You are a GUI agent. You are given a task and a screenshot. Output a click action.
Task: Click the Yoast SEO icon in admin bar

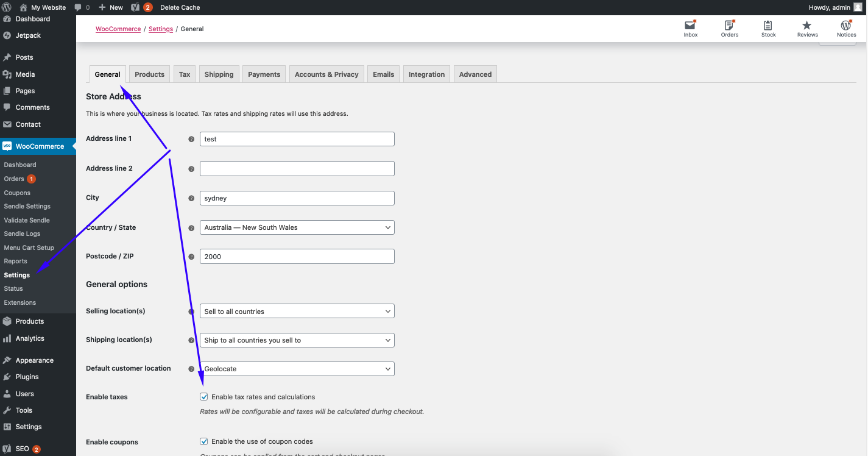[136, 7]
